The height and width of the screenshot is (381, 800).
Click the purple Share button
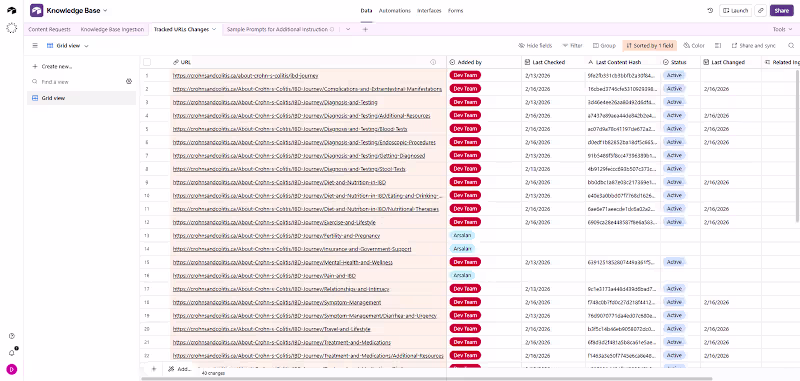click(x=782, y=11)
